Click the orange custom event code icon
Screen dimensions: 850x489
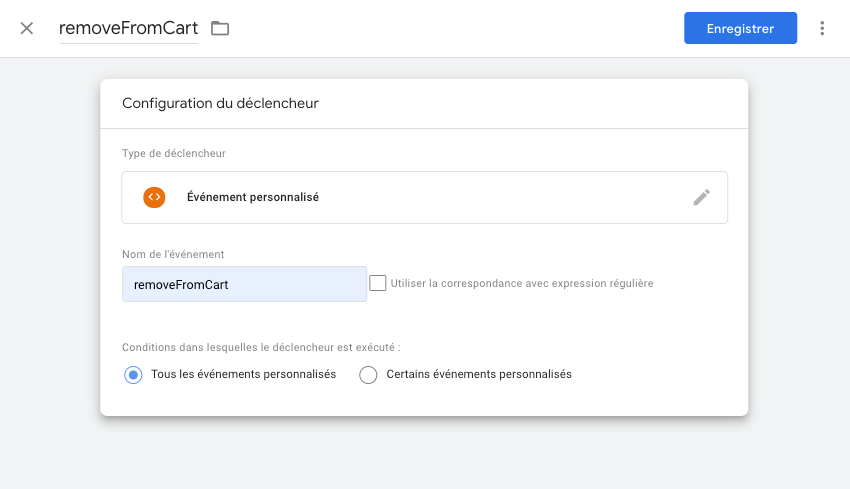154,197
